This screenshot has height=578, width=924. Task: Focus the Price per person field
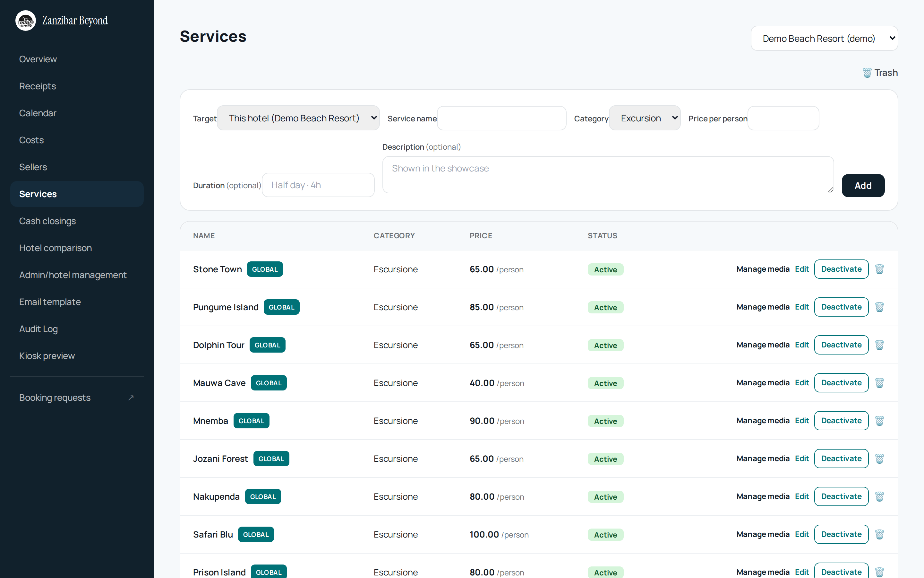click(783, 118)
